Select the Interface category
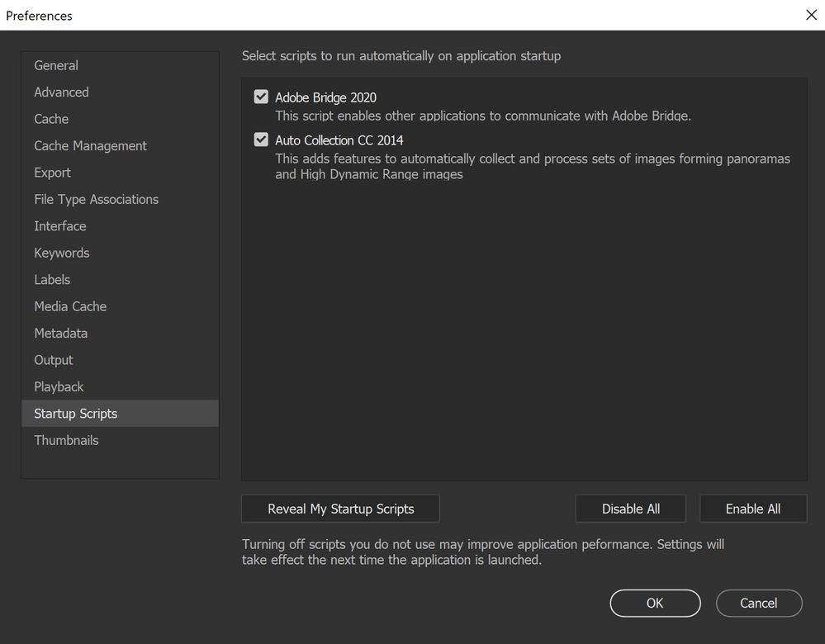The height and width of the screenshot is (644, 825). point(120,226)
